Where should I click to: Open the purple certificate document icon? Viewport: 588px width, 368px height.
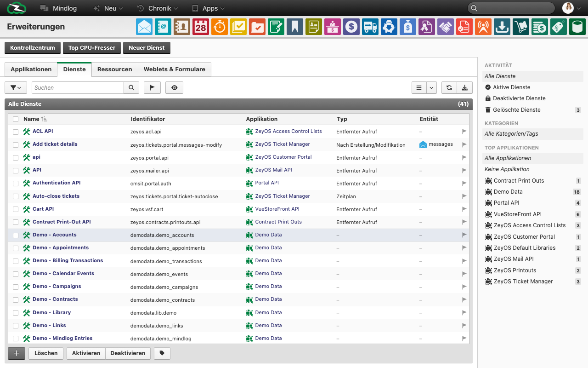427,27
